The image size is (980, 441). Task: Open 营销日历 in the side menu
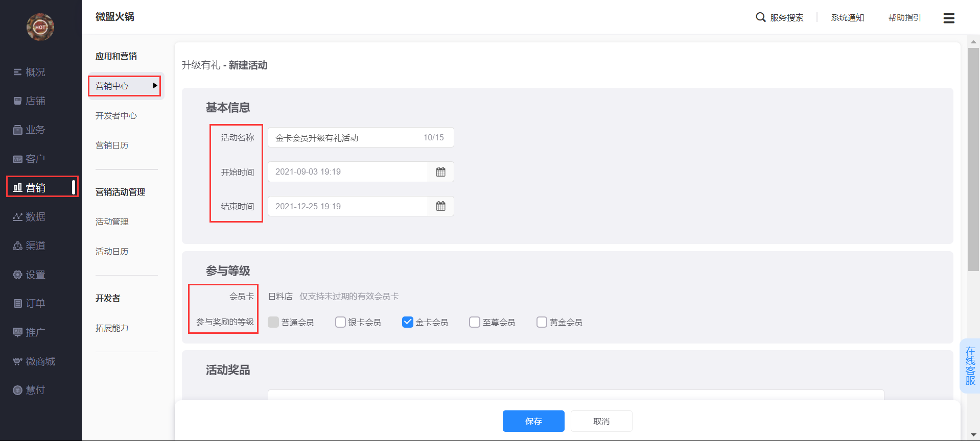tap(112, 145)
